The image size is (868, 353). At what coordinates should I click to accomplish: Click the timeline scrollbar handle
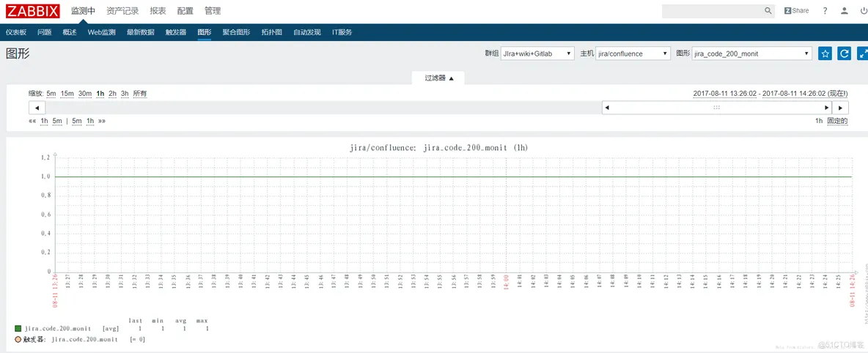pyautogui.click(x=717, y=108)
